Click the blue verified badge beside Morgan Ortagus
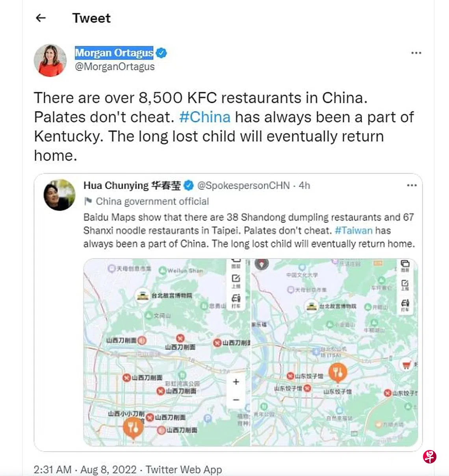The width and height of the screenshot is (449, 476). point(161,52)
